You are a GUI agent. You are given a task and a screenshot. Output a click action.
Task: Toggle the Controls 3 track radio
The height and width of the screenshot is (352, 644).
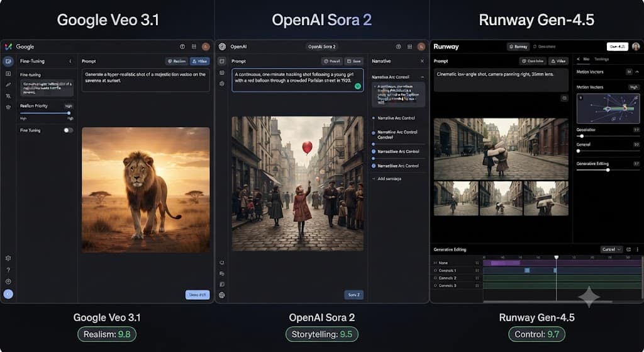tap(435, 285)
